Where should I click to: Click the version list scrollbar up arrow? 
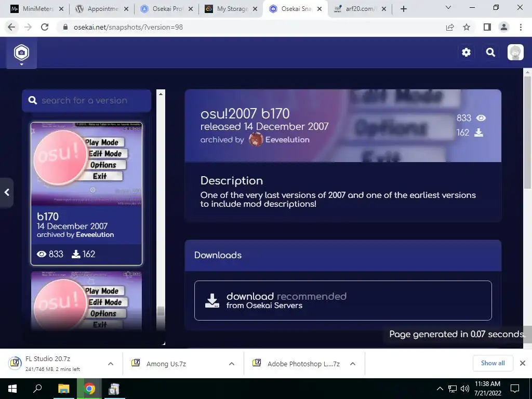[161, 94]
